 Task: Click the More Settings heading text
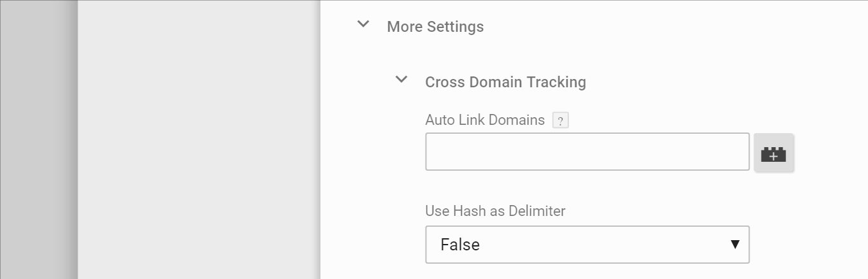(435, 27)
